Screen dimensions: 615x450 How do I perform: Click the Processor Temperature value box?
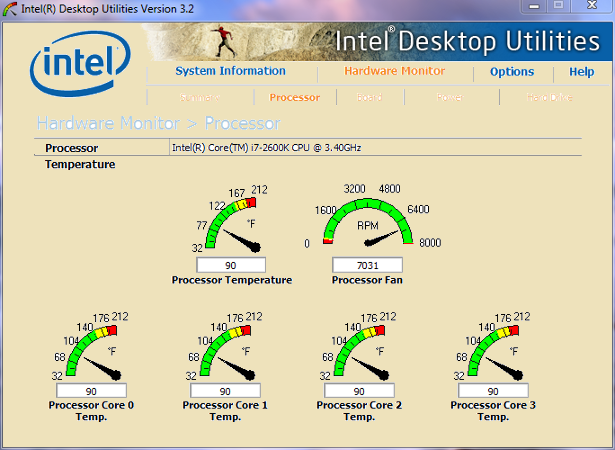tap(231, 265)
